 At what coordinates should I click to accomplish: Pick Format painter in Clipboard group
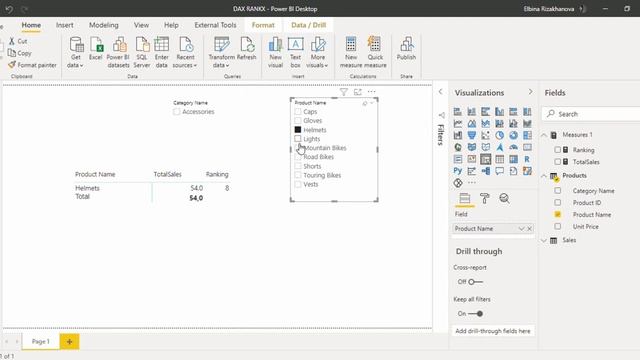pos(33,65)
